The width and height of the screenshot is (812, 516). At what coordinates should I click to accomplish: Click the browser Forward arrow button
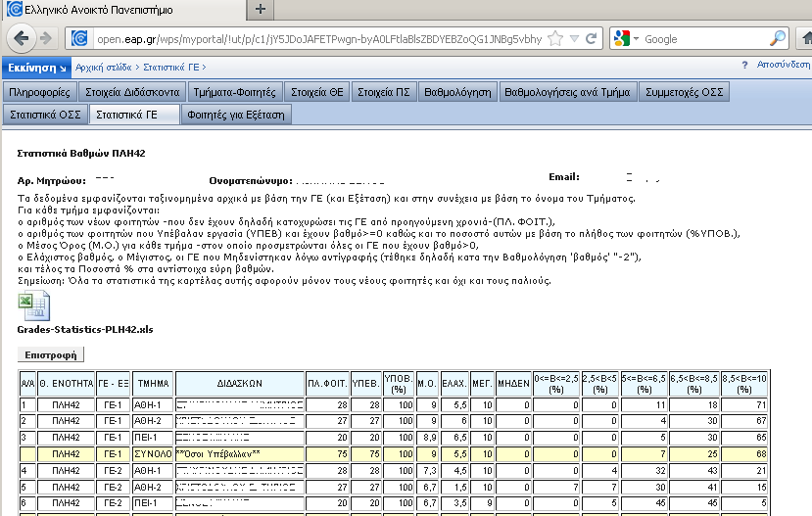point(46,38)
